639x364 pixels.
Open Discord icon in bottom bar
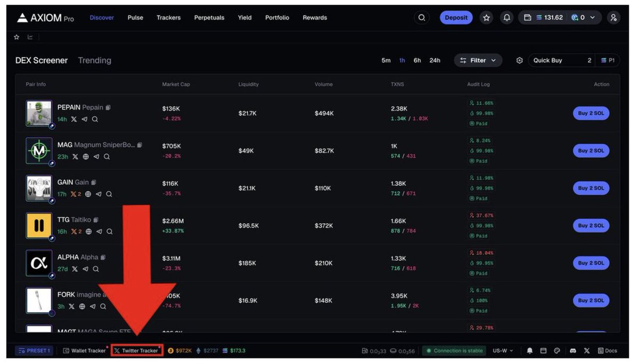pos(573,351)
